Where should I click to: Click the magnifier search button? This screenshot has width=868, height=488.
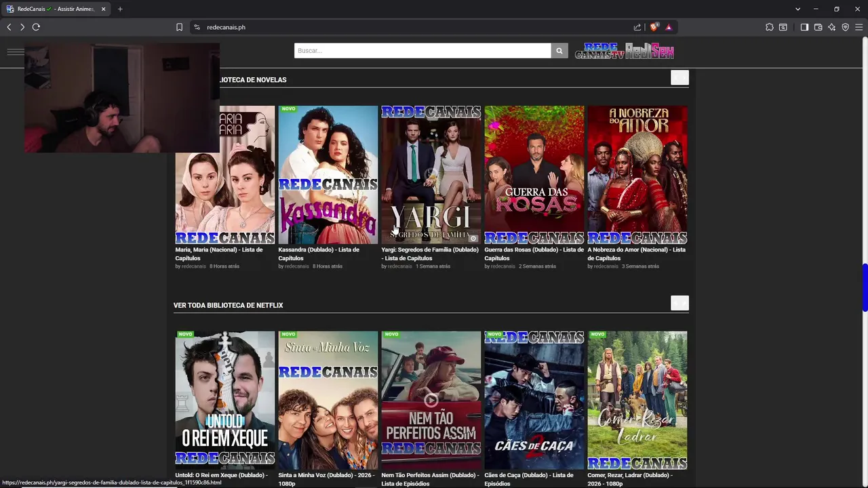(x=559, y=51)
